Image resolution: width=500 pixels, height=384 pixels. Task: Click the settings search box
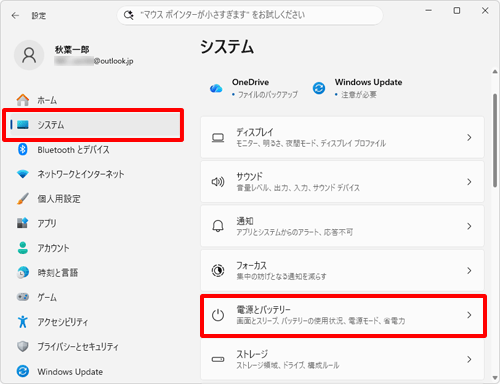tap(250, 15)
